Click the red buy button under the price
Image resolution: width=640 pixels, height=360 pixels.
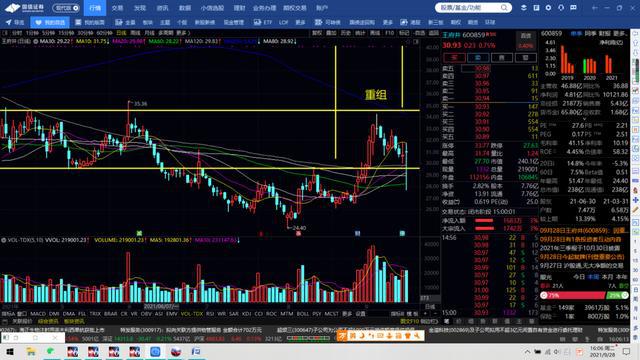pyautogui.click(x=454, y=58)
